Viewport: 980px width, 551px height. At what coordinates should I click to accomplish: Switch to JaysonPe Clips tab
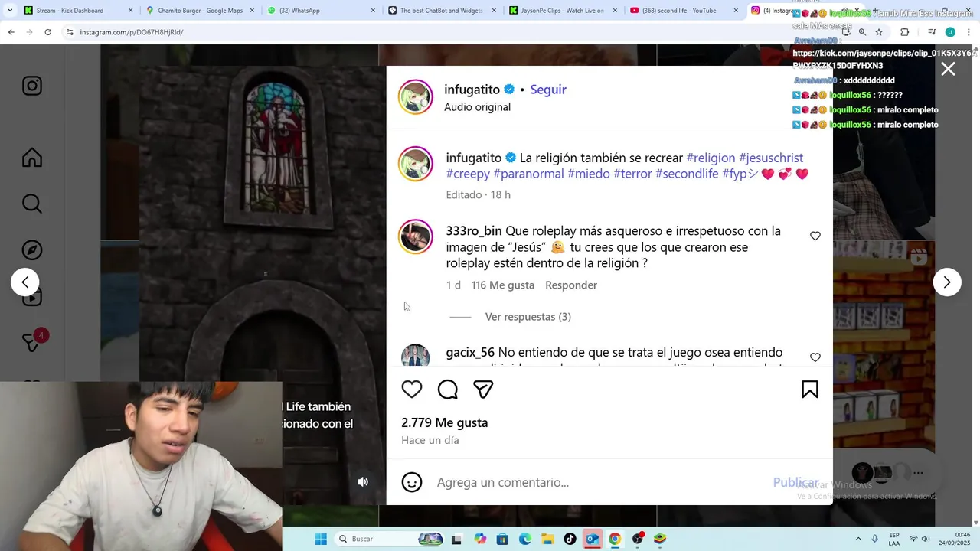click(x=563, y=11)
